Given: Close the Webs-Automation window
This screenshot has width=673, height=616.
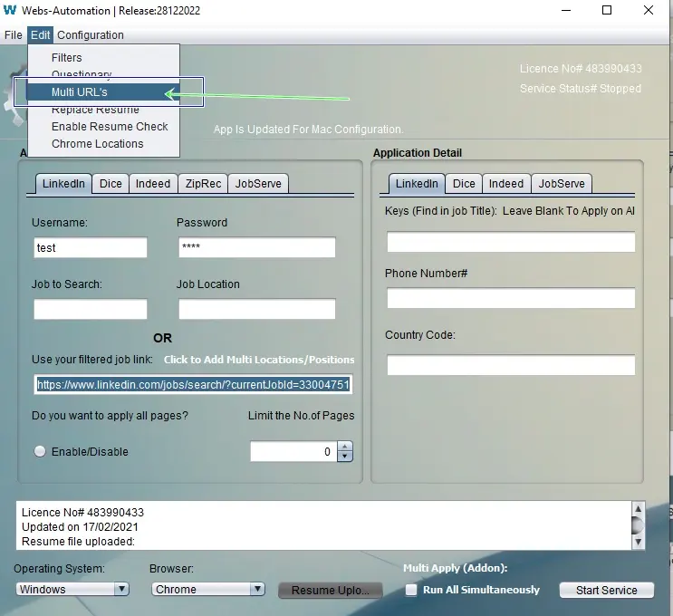Looking at the screenshot, I should pos(649,10).
